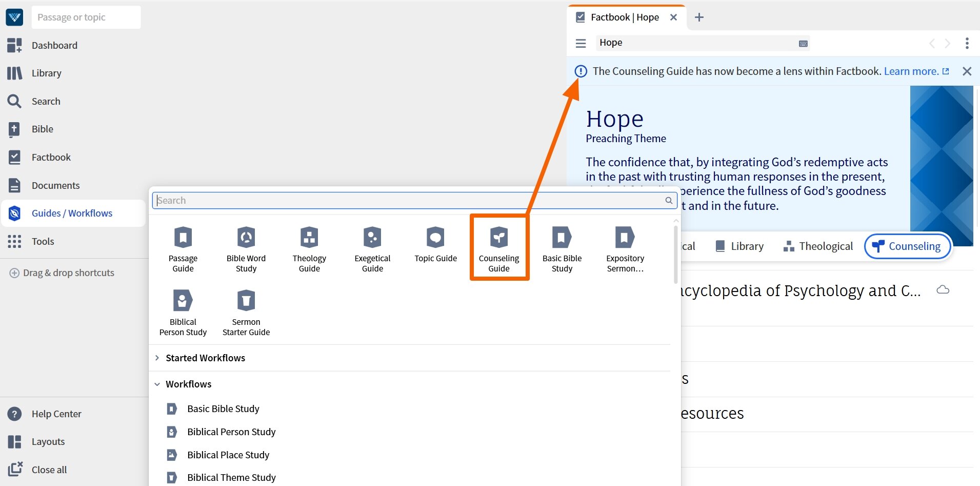This screenshot has height=486, width=980.
Task: Open the Factbook panel hamburger menu
Action: pos(581,43)
